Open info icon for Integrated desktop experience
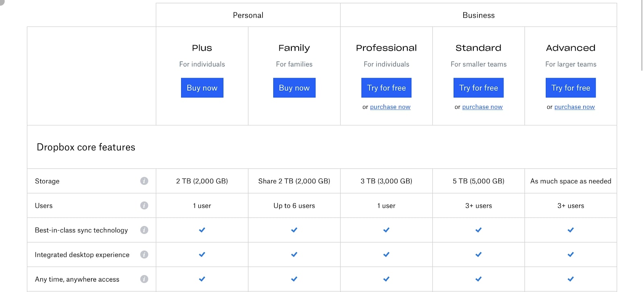The height and width of the screenshot is (292, 644). 144,255
